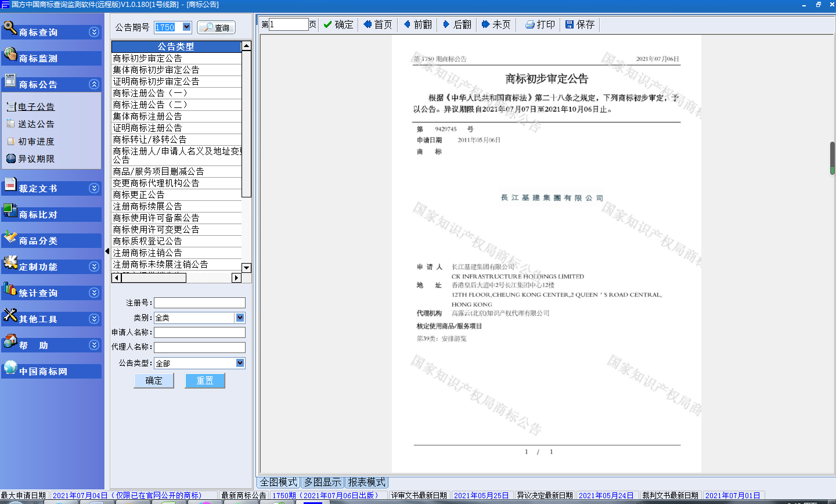
Task: Open 其他工具 tools icon
Action: click(10, 315)
